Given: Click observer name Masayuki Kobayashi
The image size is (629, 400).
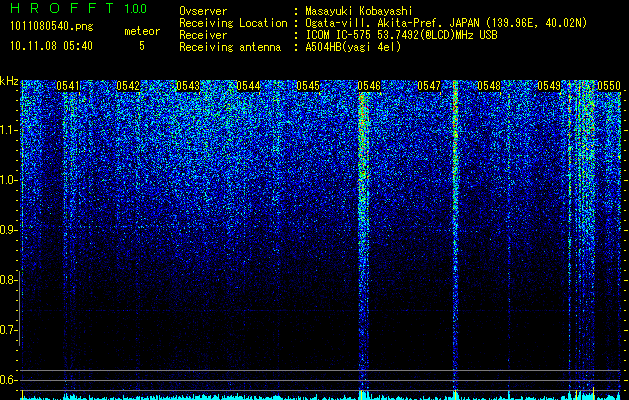Looking at the screenshot, I should coord(359,11).
